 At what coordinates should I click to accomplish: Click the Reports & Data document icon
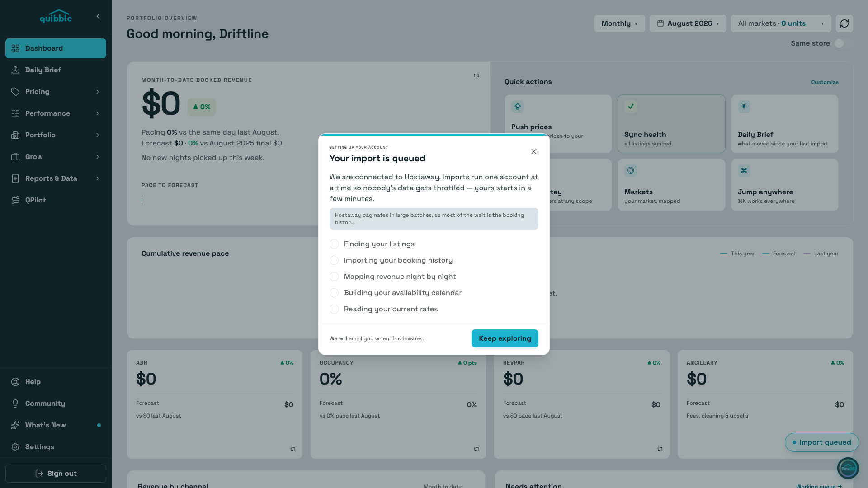tap(15, 178)
